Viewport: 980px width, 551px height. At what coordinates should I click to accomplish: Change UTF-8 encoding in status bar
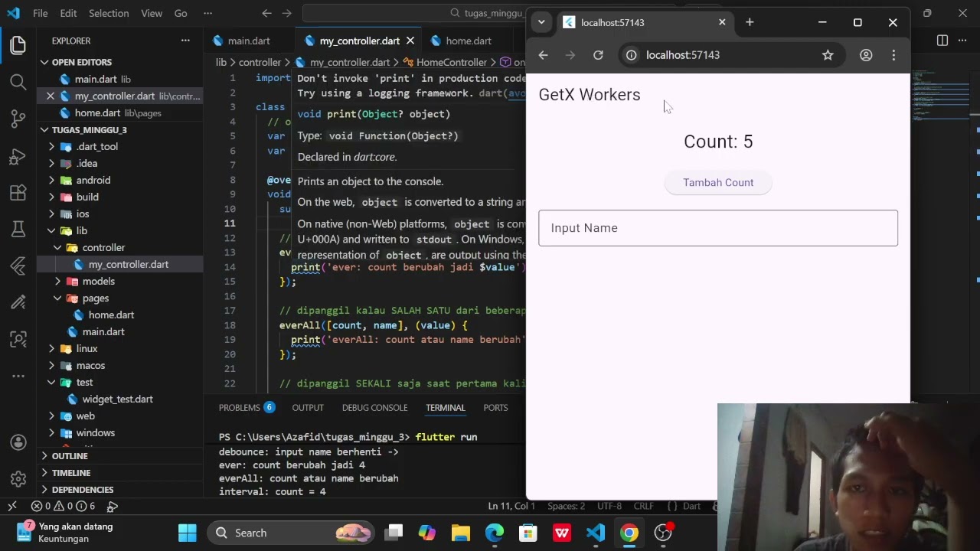(609, 506)
